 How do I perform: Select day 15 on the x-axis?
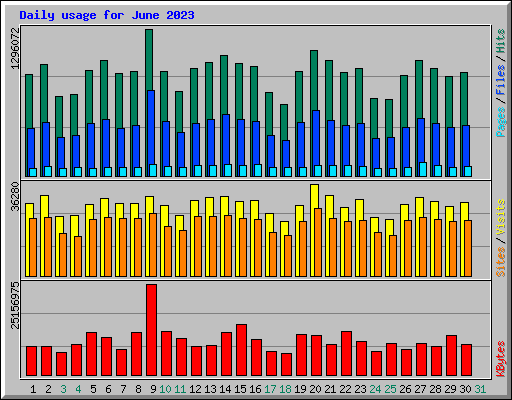tap(240, 389)
